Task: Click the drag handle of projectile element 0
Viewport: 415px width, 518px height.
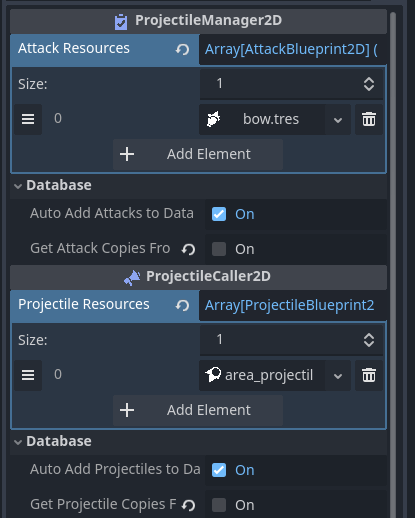Action: [28, 375]
